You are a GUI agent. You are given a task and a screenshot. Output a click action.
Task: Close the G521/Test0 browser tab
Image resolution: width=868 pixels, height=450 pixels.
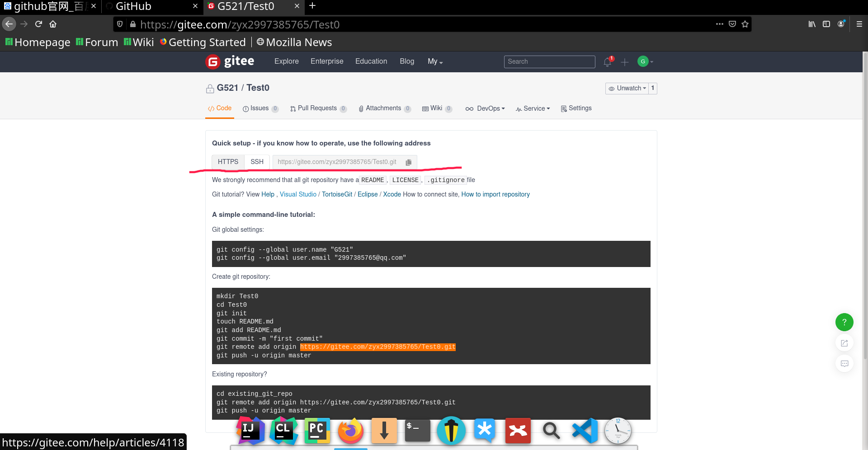pos(297,6)
